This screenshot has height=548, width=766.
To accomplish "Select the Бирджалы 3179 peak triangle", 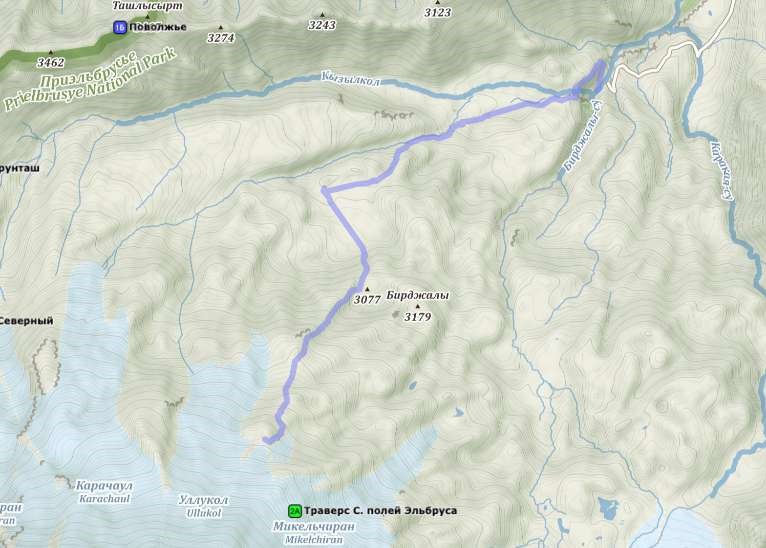I will (x=418, y=307).
